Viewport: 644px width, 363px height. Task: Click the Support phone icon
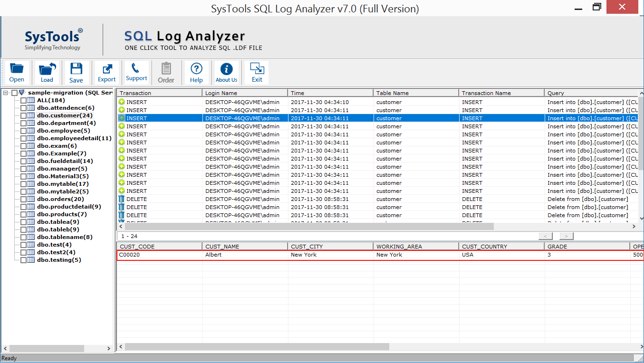click(136, 72)
